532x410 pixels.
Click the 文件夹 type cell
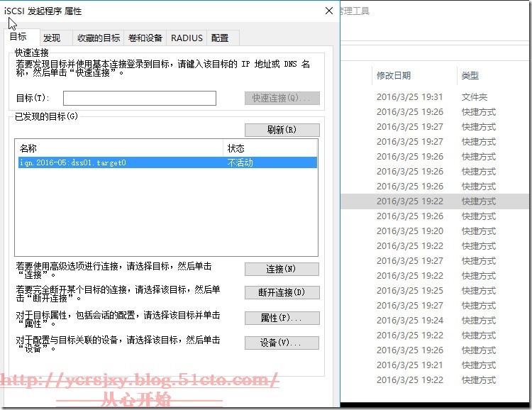[x=475, y=97]
